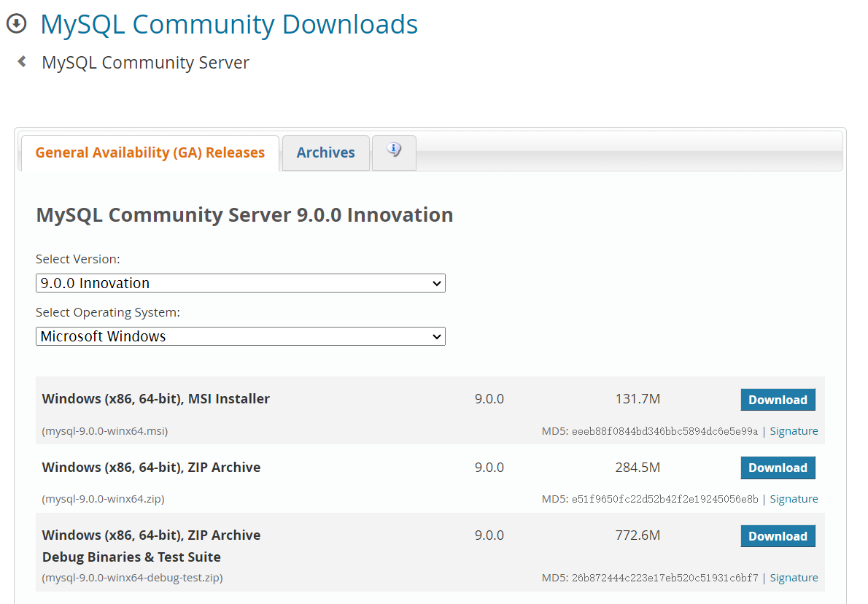Screen dimensions: 868x604
Task: Switch to General Availability (GA) Releases tab
Action: (150, 152)
